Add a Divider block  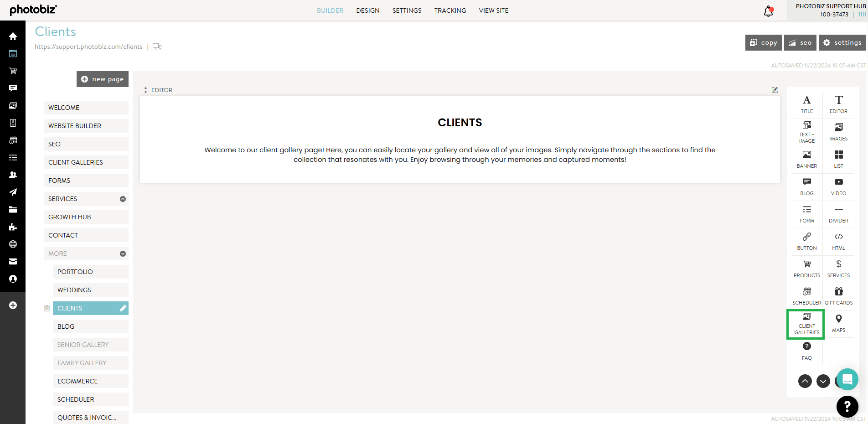click(838, 214)
